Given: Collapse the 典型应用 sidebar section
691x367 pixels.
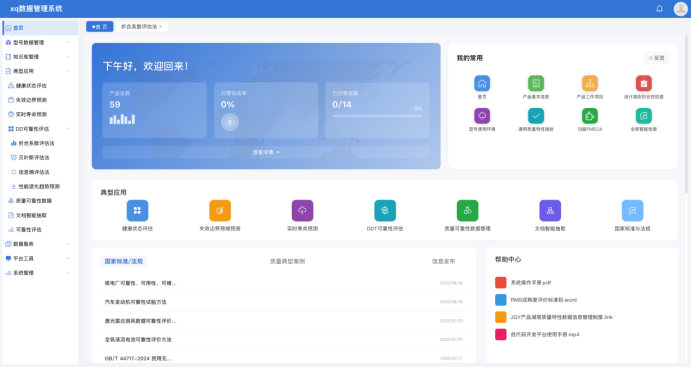Looking at the screenshot, I should point(39,71).
